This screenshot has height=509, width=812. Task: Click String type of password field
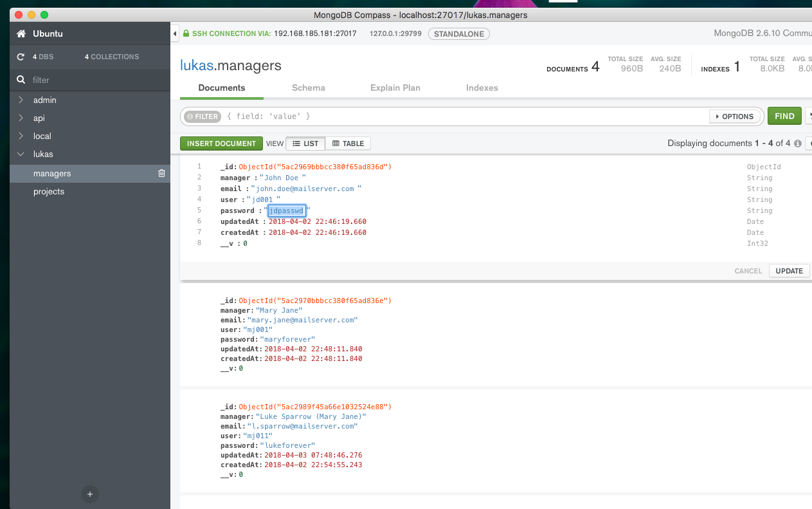tap(759, 210)
